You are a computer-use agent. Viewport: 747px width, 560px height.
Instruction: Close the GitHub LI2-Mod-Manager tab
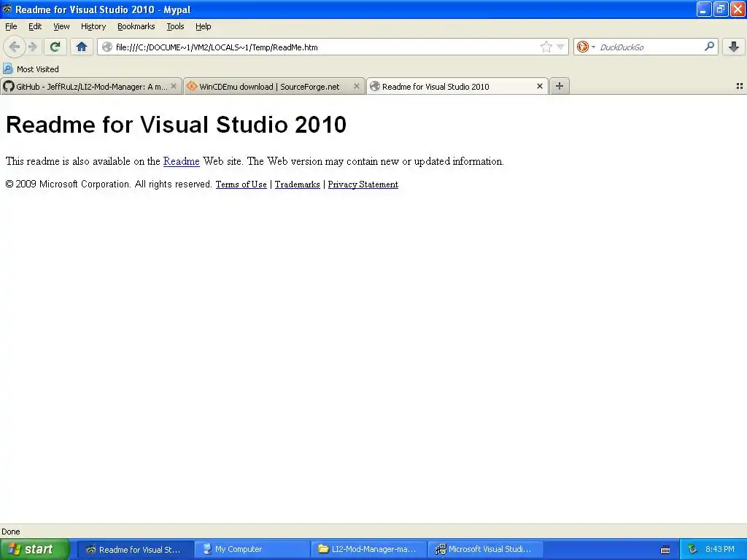174,86
